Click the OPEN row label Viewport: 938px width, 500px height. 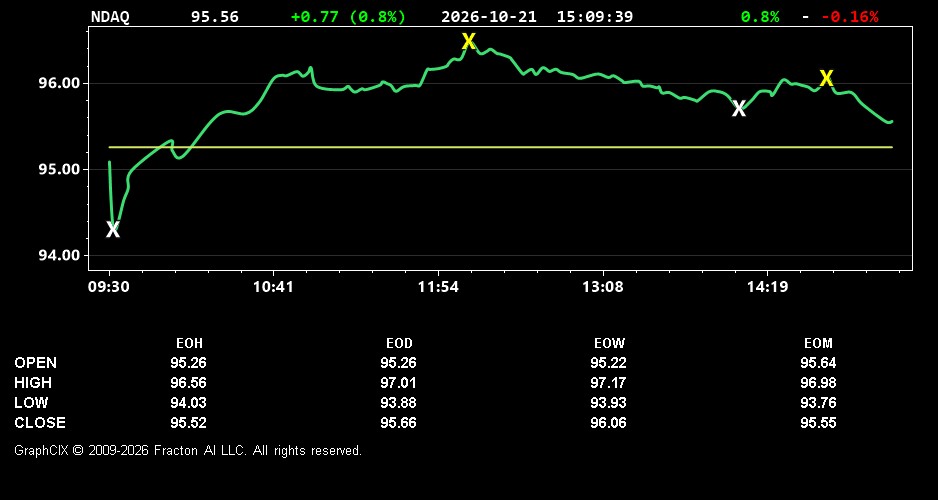(x=36, y=363)
